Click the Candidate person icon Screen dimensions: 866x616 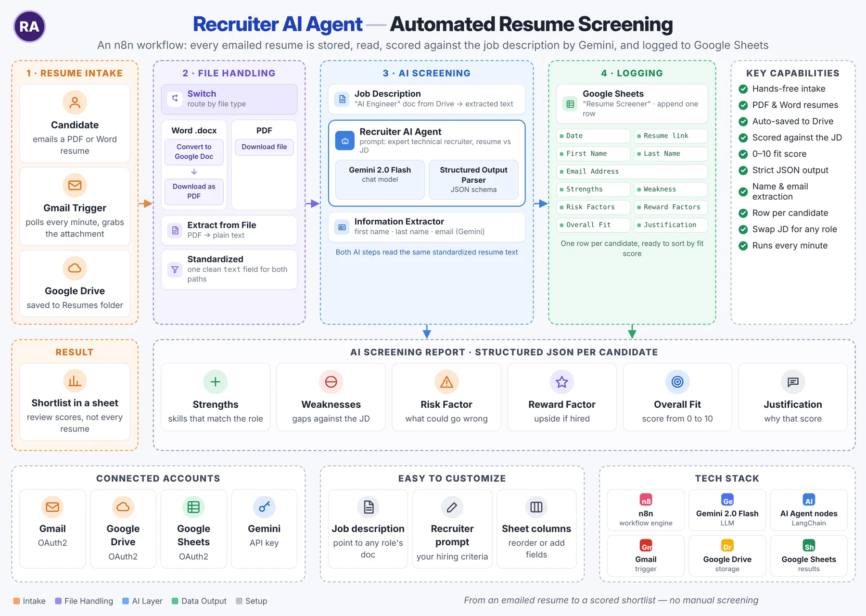click(x=75, y=102)
